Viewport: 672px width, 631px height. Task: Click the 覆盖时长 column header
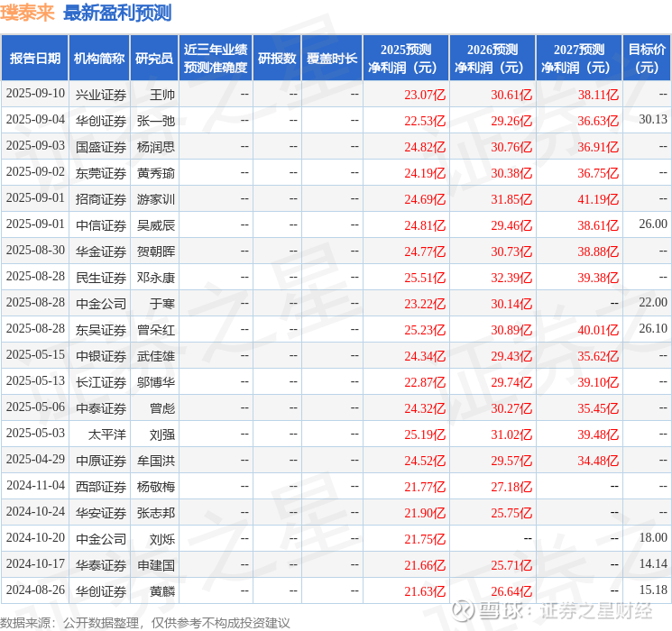tap(332, 59)
